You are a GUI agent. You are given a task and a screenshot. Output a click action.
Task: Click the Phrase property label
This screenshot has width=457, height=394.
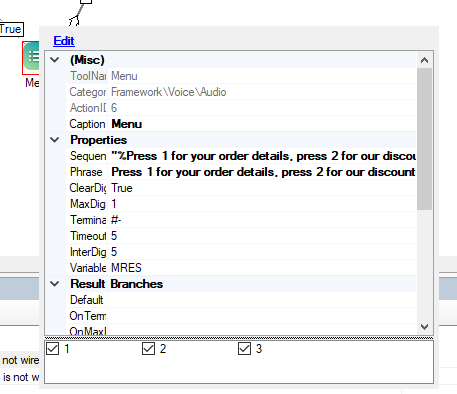tap(87, 172)
